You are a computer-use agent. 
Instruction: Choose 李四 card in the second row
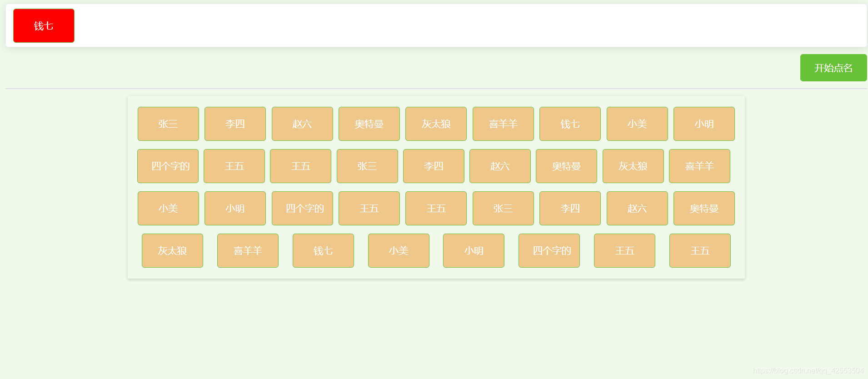(434, 166)
